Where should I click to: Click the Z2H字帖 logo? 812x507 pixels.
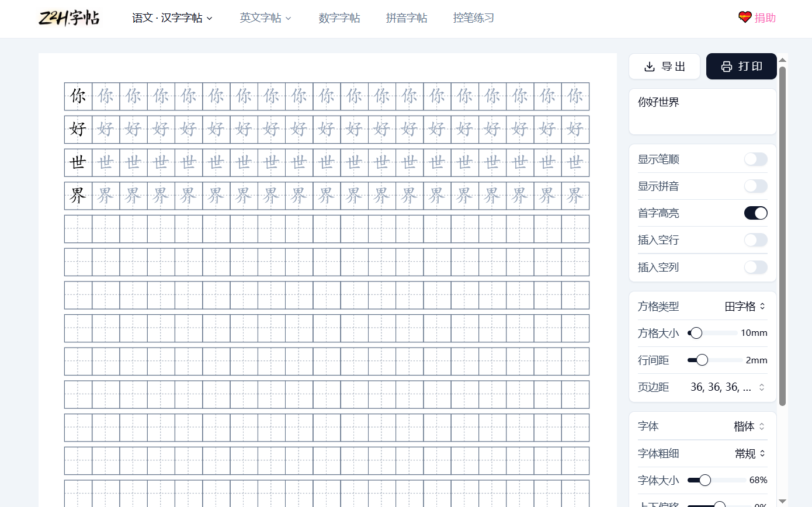tap(69, 18)
